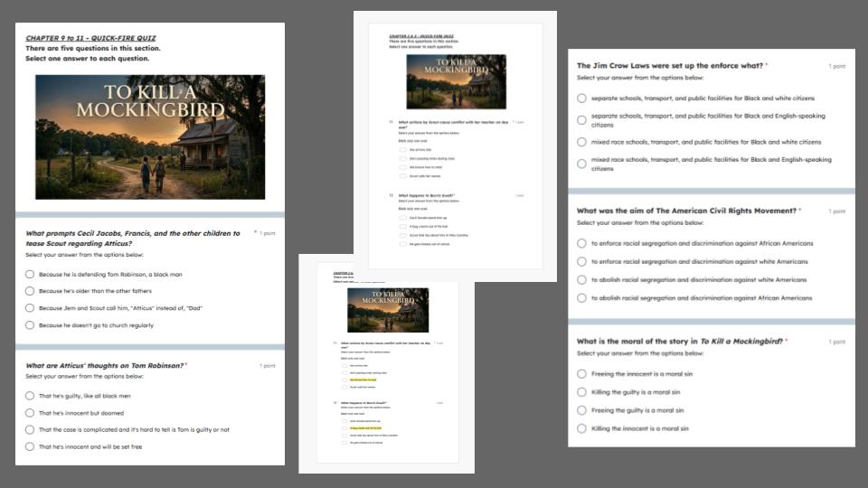Select 'That he's innocent but doomed'
This screenshot has height=488, width=868.
click(30, 413)
